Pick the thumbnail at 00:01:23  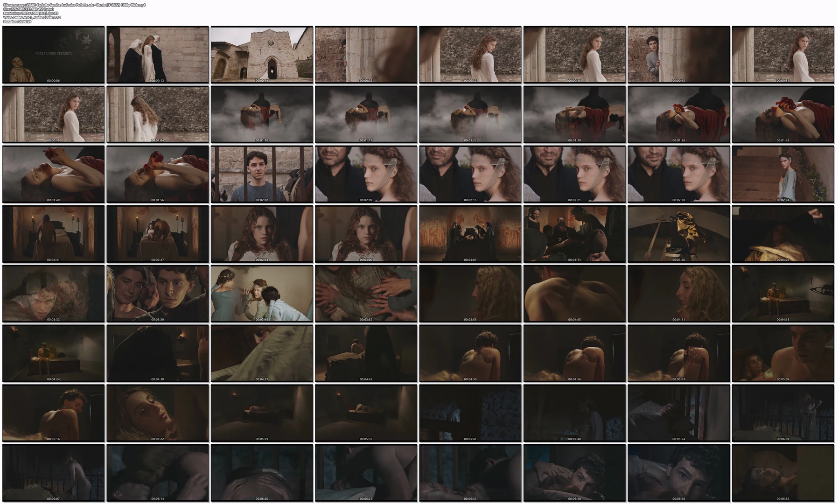point(470,114)
